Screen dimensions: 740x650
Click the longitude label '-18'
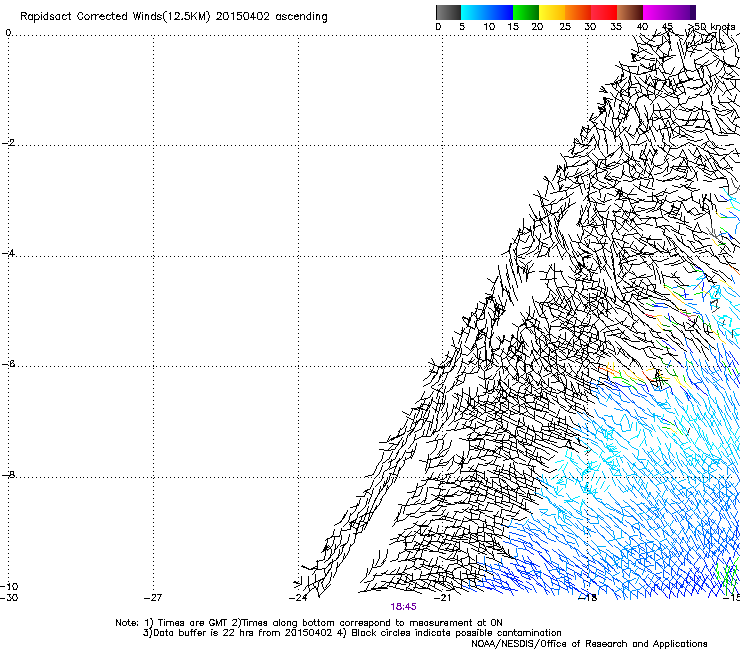tap(587, 598)
